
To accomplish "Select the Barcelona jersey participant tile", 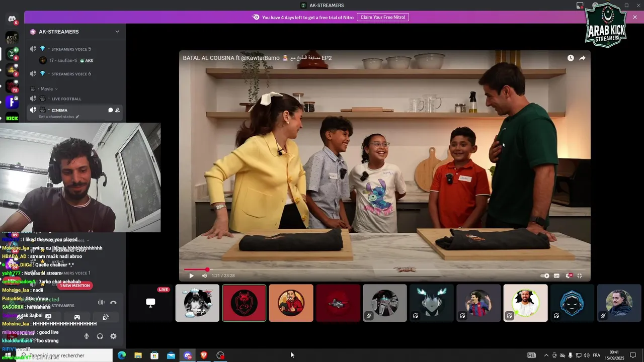I will tap(478, 303).
